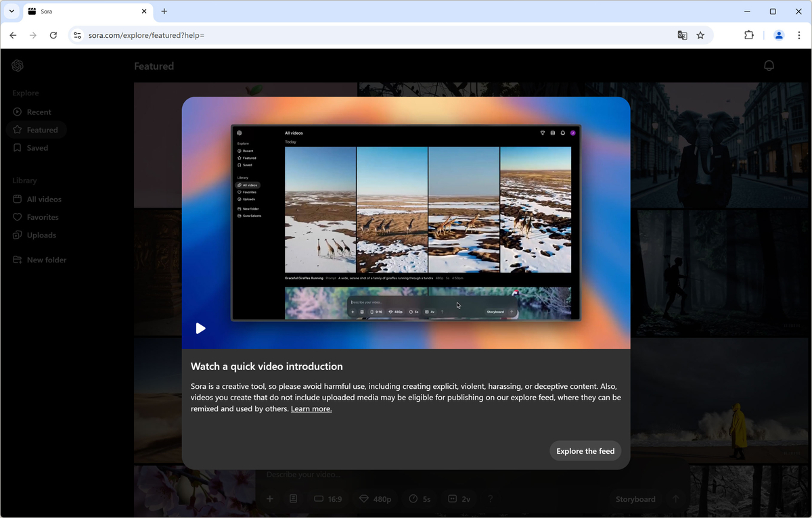Click the Describe your video input field
Screen dimensions: 812x518
tap(474, 475)
